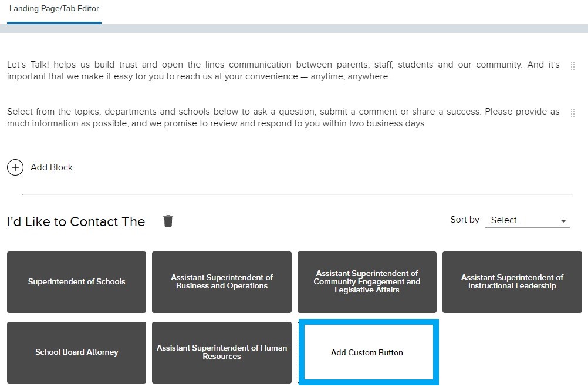
Task: Click the trash icon beside "I'd Like to Contact The"
Action: 168,221
